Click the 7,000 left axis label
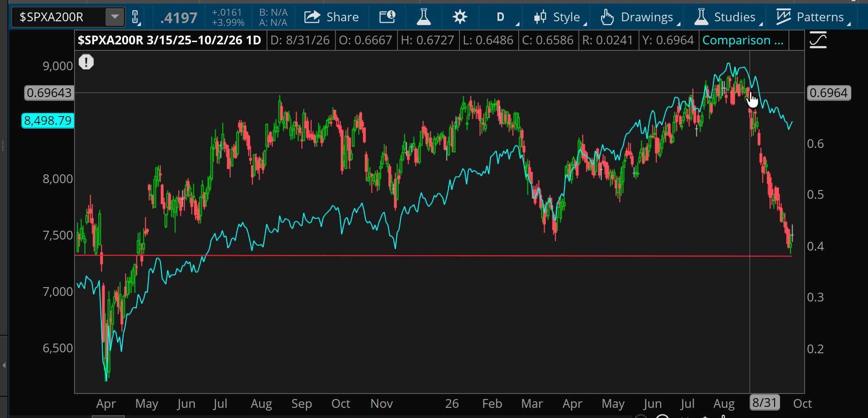The width and height of the screenshot is (868, 418). 58,292
